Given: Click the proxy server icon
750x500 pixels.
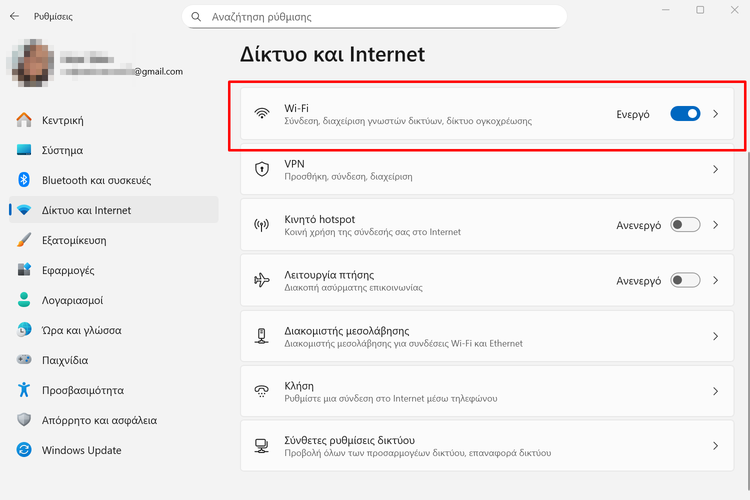Looking at the screenshot, I should click(262, 336).
